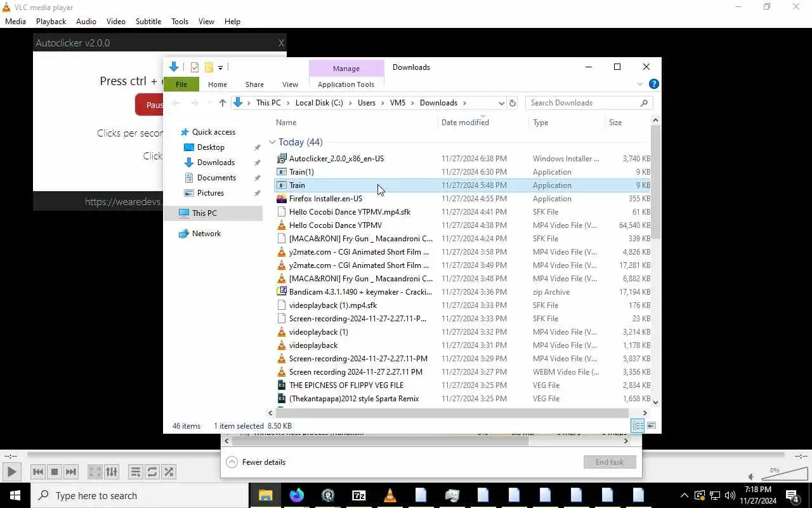Click the file list vertical scrollbar
Screen dimensions: 812x508
pos(655,181)
